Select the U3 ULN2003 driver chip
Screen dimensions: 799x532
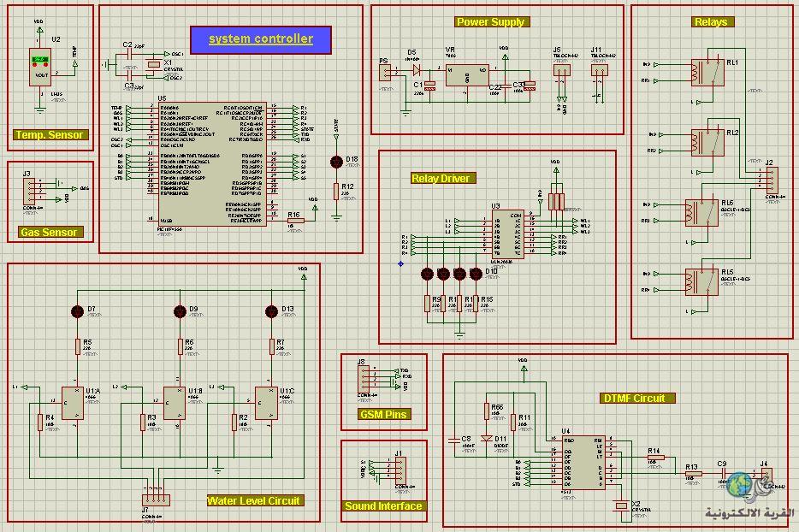(x=508, y=234)
